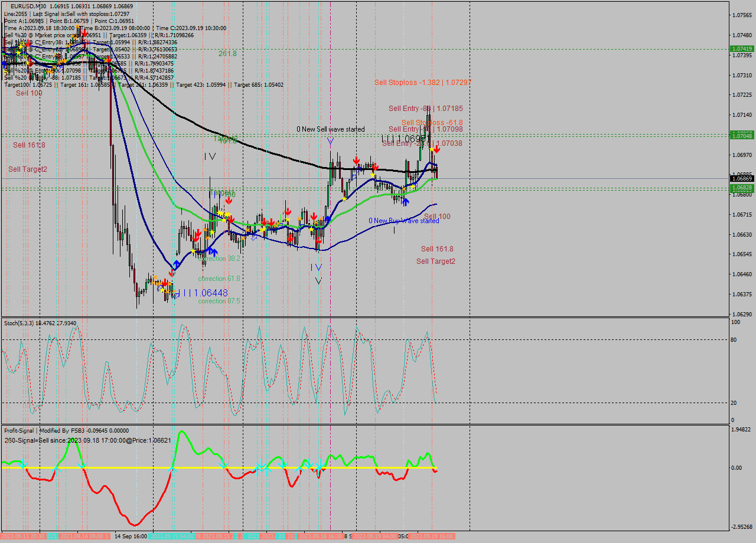Click the yellow zero line in the Profit-Signal panel
Screen dimensions: 756x543
pos(236,466)
